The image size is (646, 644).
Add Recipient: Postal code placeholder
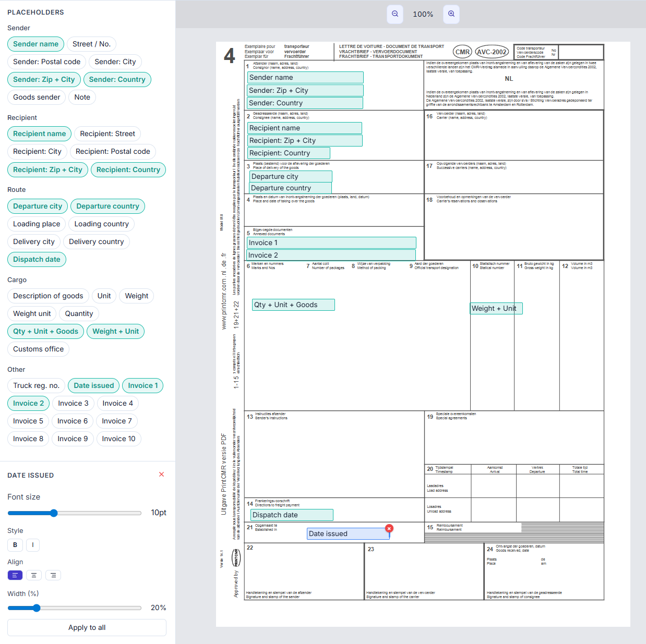click(x=113, y=151)
